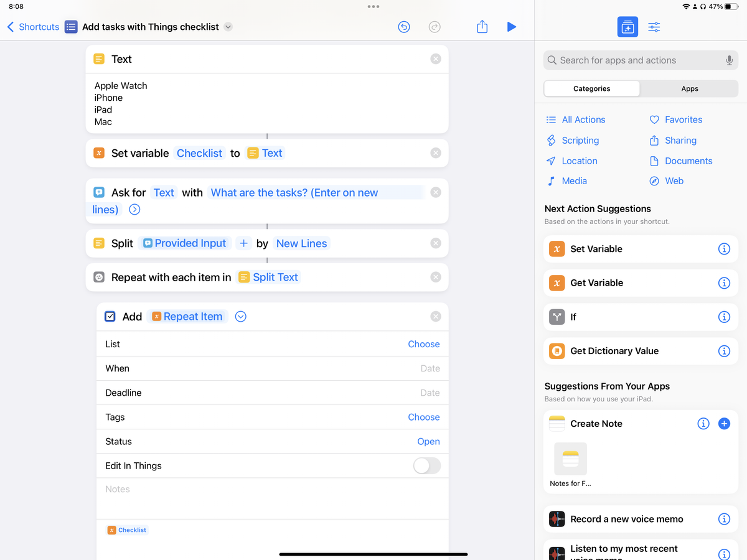
Task: Navigate back using the Shortcuts link
Action: [32, 27]
